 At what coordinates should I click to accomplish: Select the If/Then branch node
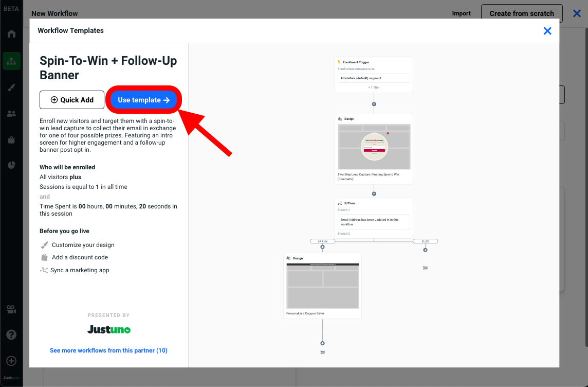point(374,218)
